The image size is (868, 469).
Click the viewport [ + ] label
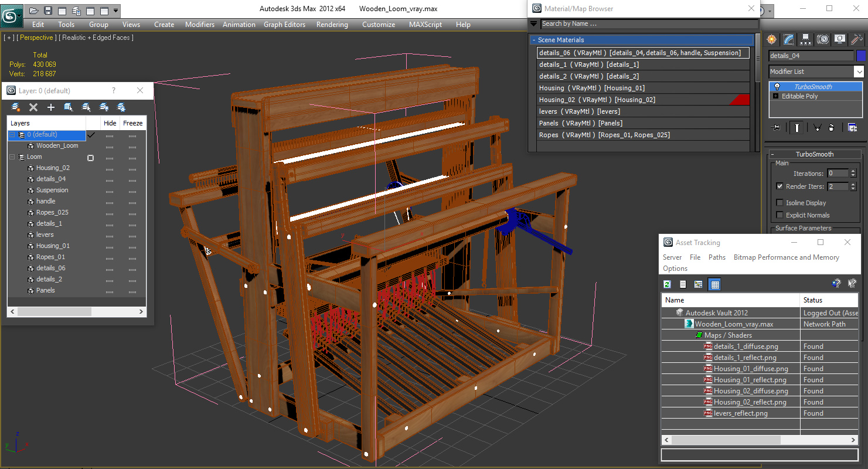[x=9, y=38]
